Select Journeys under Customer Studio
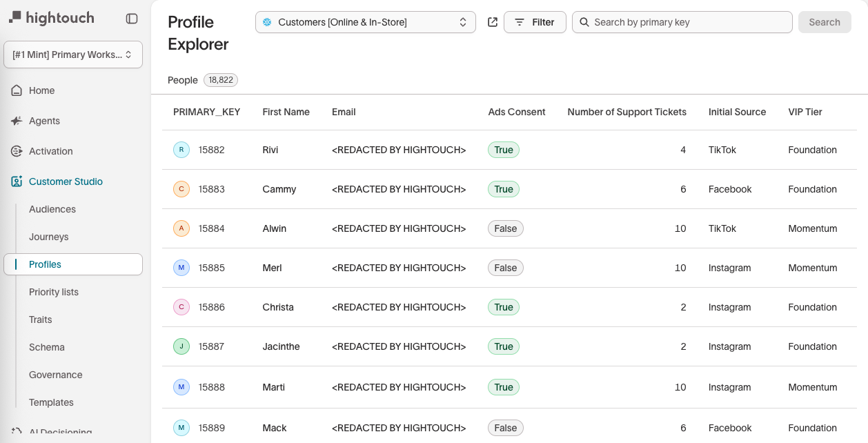The height and width of the screenshot is (443, 868). [48, 237]
